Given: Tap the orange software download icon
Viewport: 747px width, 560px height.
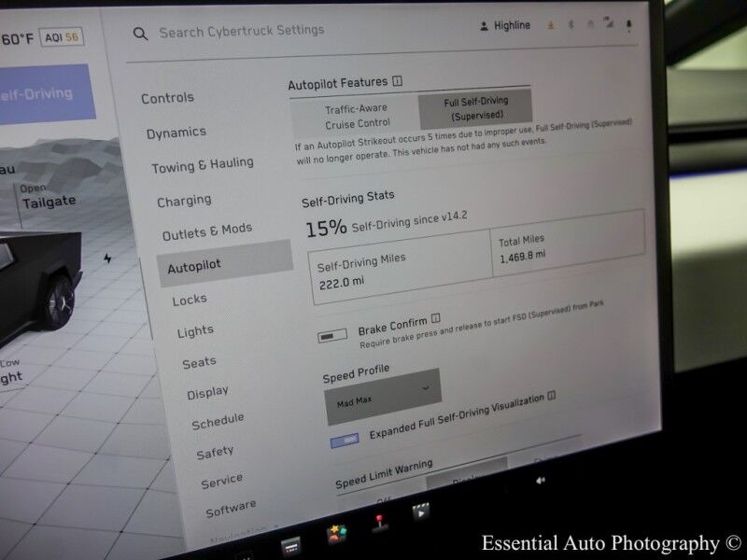Looking at the screenshot, I should [551, 25].
